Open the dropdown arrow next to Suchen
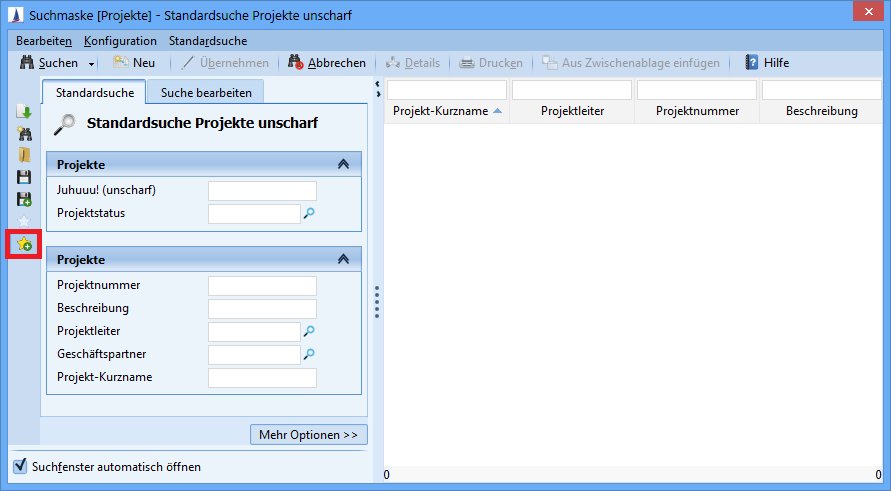The width and height of the screenshot is (891, 491). click(x=92, y=63)
